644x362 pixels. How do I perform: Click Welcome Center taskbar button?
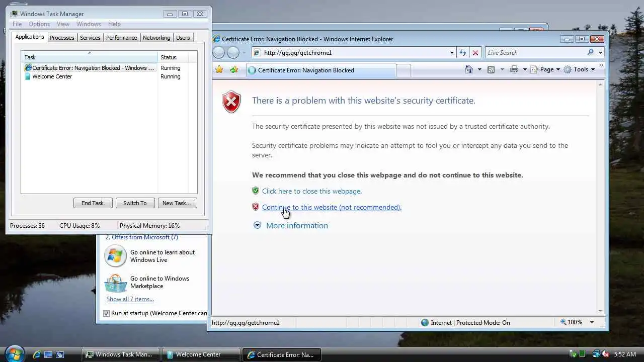tap(201, 354)
